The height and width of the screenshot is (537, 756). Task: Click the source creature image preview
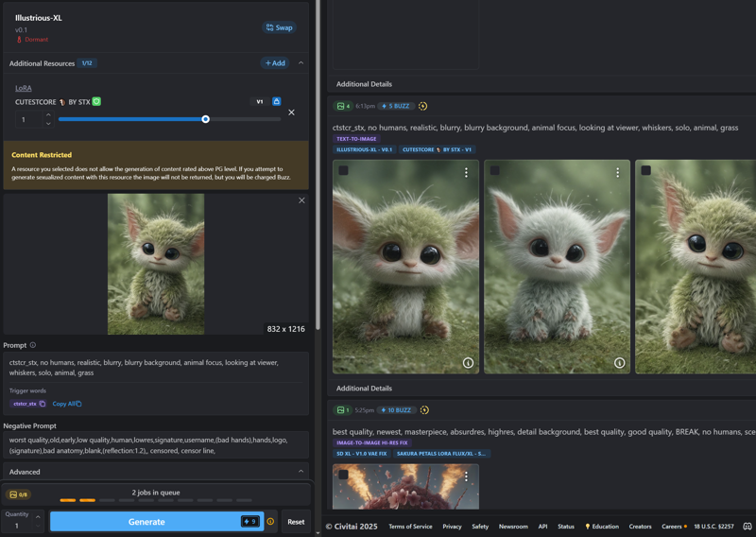[156, 264]
